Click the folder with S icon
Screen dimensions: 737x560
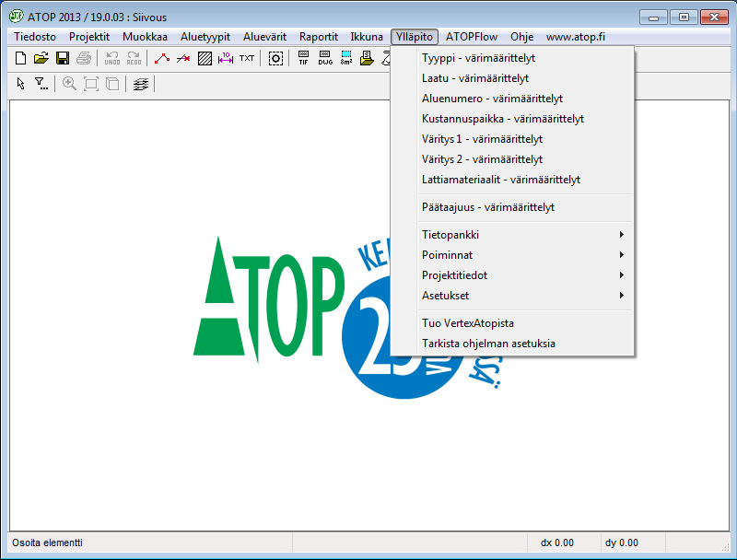tap(367, 58)
